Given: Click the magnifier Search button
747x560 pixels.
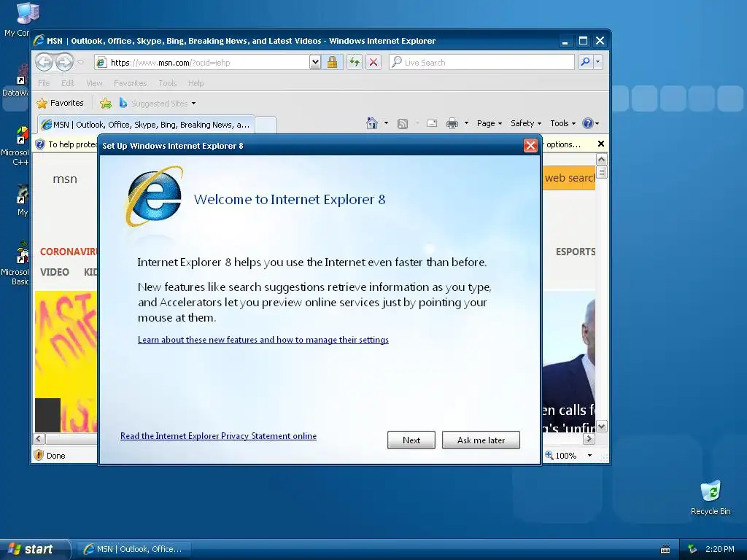Looking at the screenshot, I should point(585,62).
